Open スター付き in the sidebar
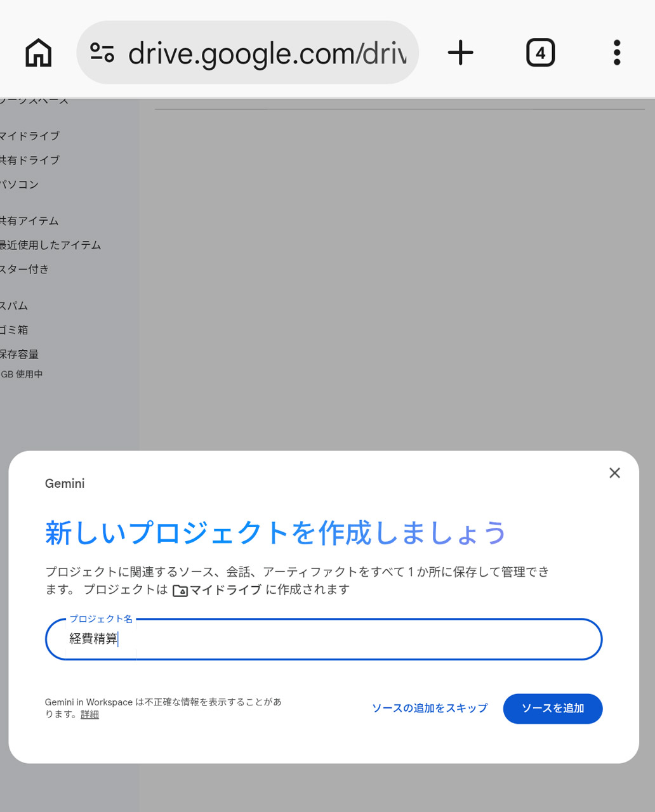 pos(25,269)
